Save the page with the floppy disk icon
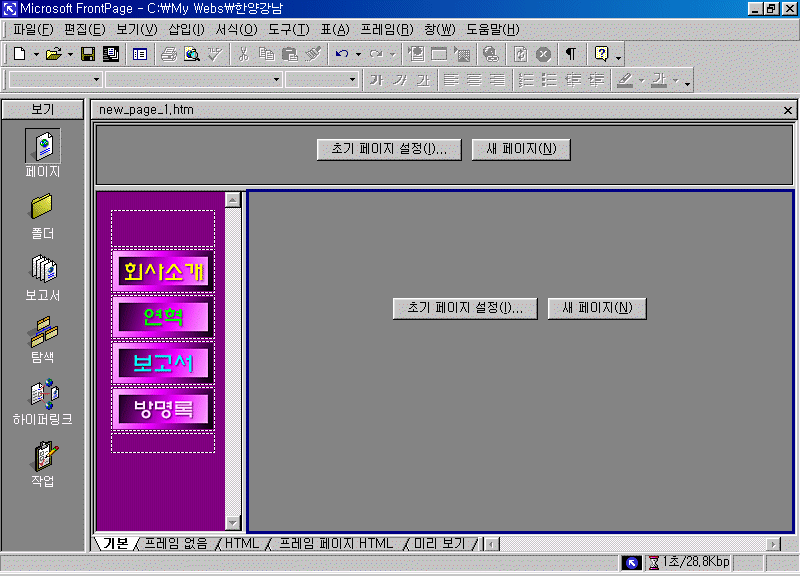 coord(88,54)
